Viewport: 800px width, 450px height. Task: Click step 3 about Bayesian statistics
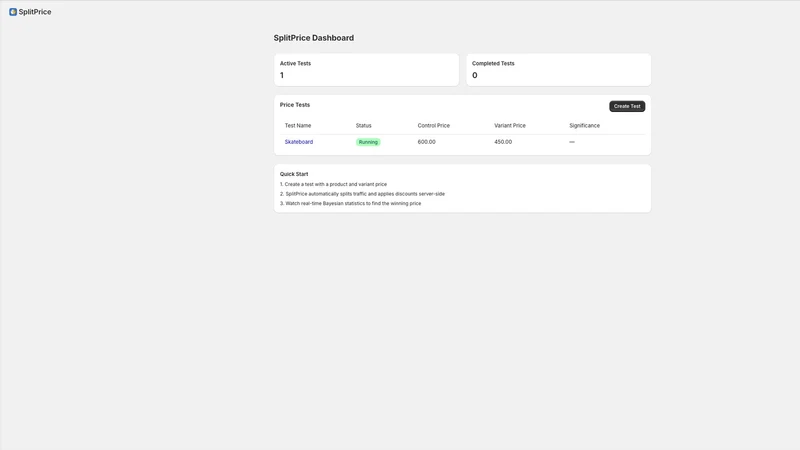[351, 203]
